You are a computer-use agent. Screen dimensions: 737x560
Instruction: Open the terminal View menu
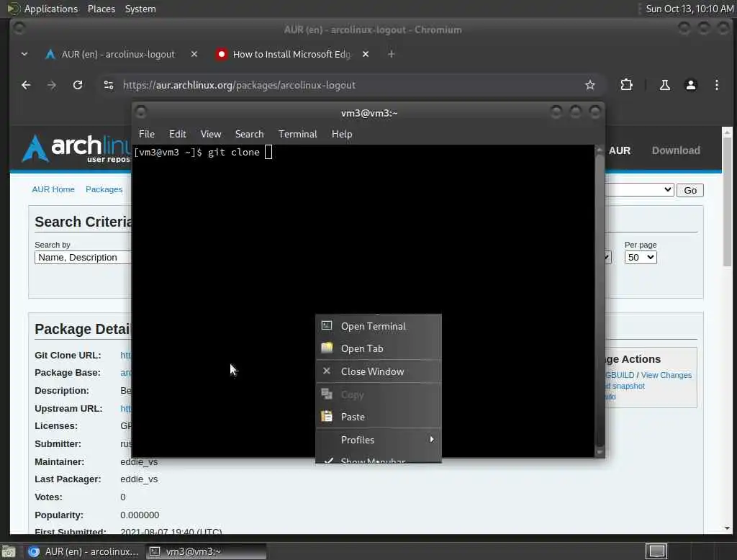click(x=211, y=135)
